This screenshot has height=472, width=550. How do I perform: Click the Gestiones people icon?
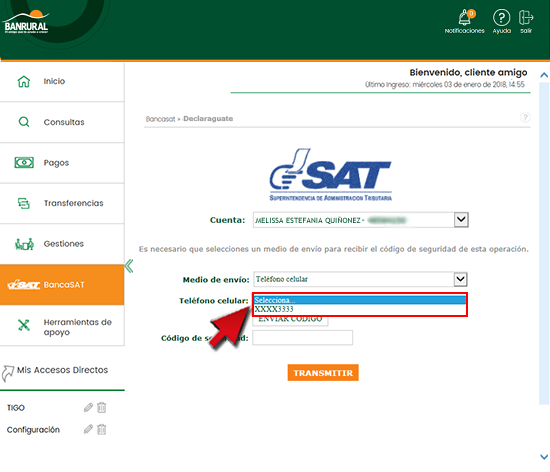point(24,244)
